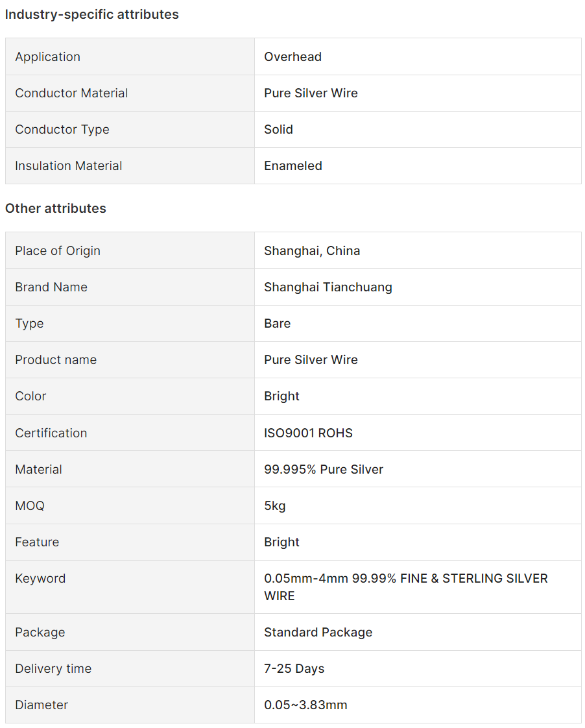This screenshot has width=585, height=728.
Task: Click the Other attributes heading
Action: point(56,208)
